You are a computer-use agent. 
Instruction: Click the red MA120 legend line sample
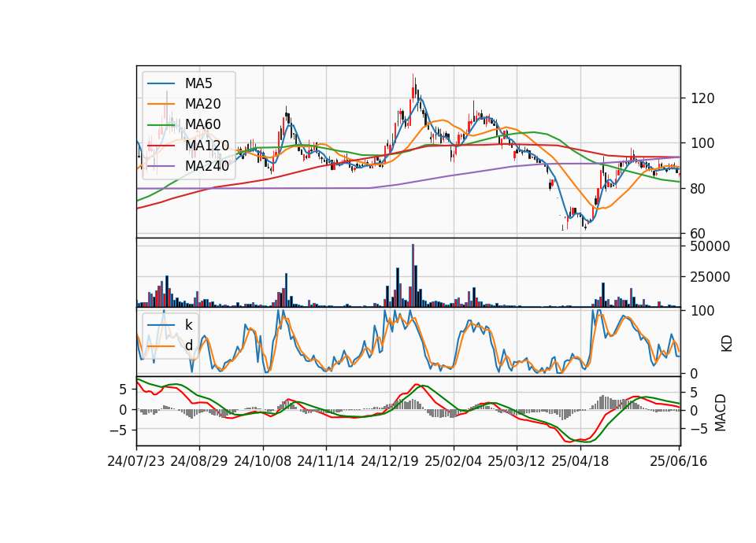click(x=161, y=146)
